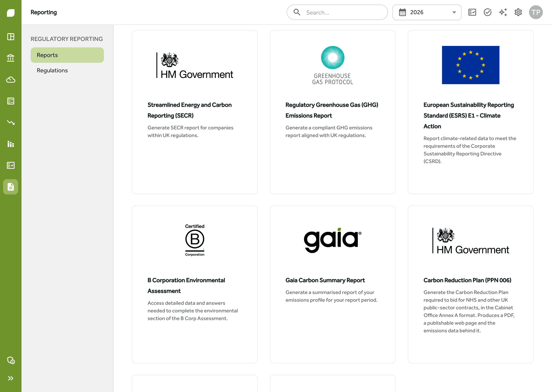Image resolution: width=552 pixels, height=392 pixels.
Task: Click 'Generate SECR report for companies' description
Action: click(190, 132)
